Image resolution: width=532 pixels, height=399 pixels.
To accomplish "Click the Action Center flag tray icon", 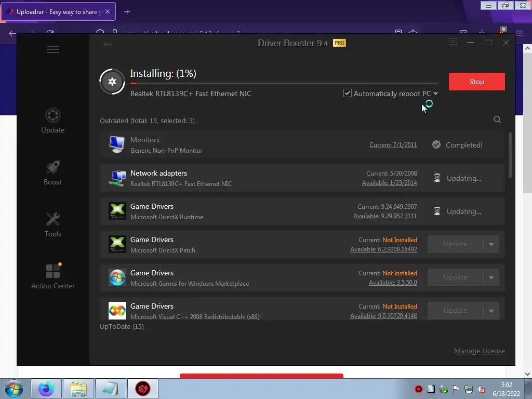I will (x=456, y=389).
